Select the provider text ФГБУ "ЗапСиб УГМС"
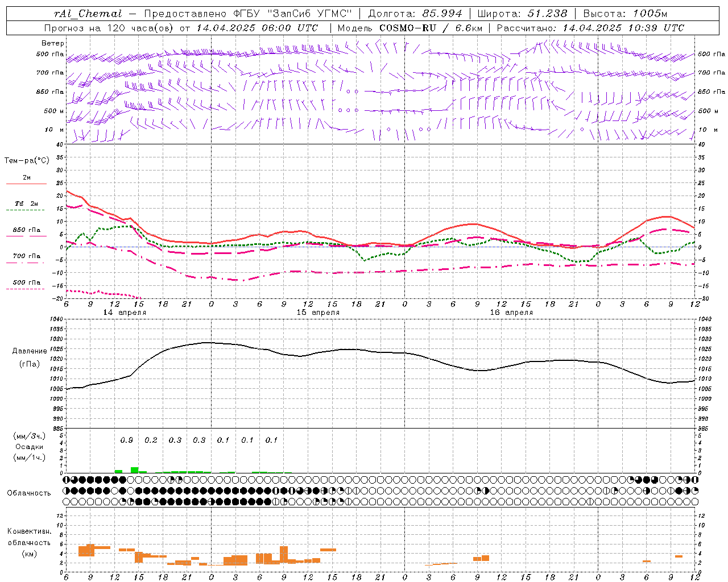Screen dimensions: 728x582 [293, 14]
